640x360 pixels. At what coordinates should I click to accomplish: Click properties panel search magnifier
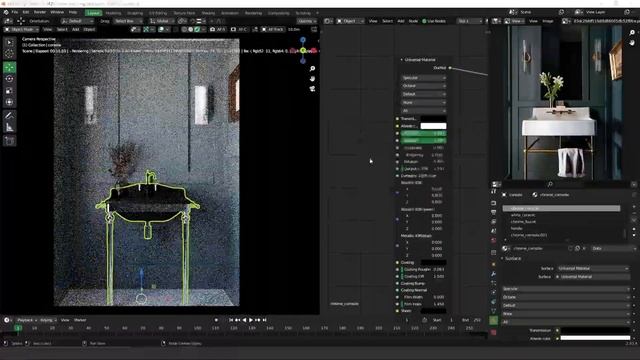pos(550,184)
